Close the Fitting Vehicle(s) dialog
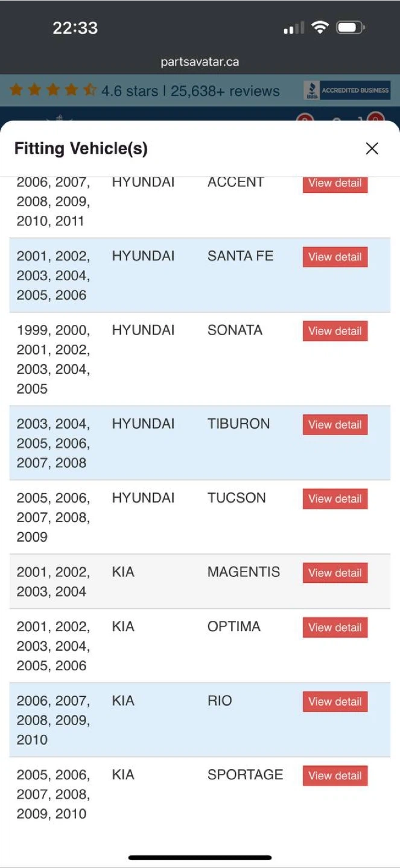Screen dimensions: 400x868 tap(372, 148)
